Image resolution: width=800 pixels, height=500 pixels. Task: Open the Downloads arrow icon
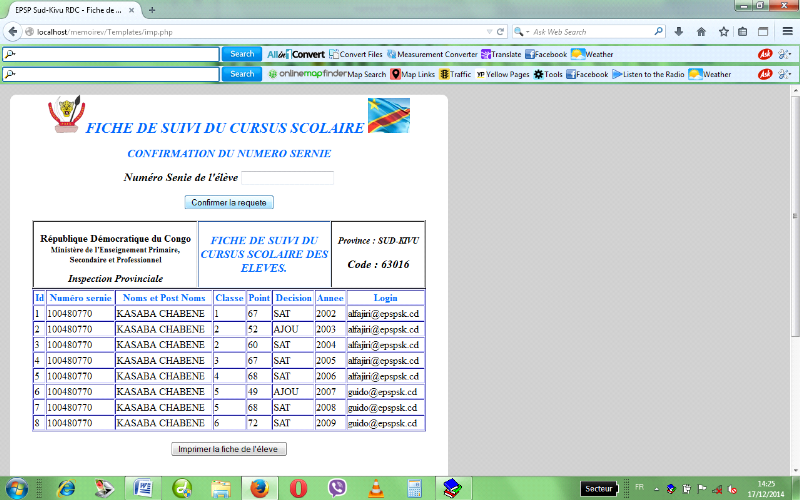(x=679, y=31)
